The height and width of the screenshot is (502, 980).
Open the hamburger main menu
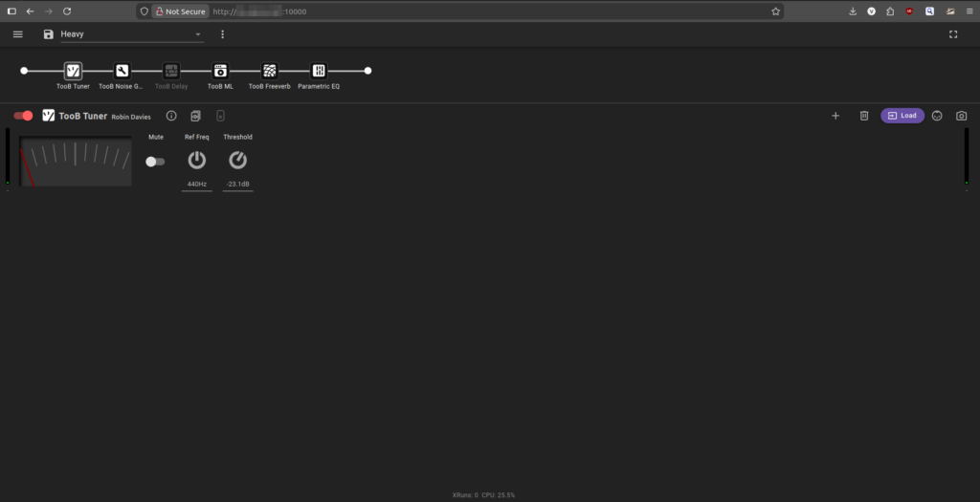click(x=17, y=34)
